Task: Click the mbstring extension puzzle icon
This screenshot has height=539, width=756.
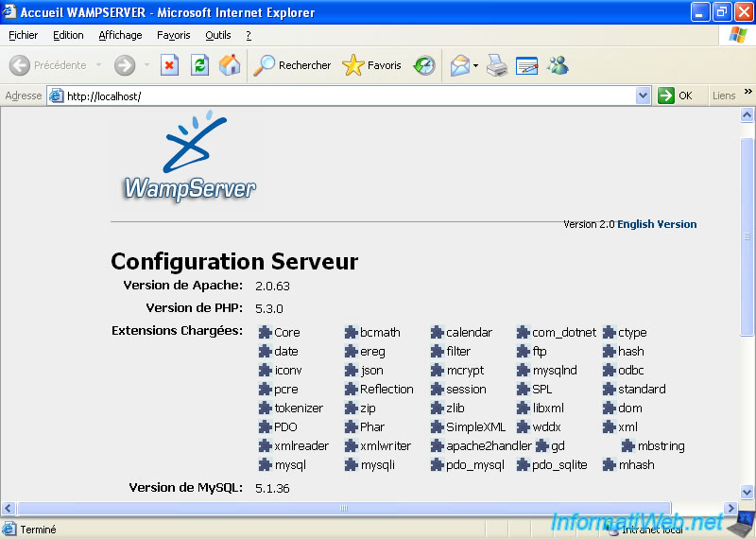Action: point(628,446)
